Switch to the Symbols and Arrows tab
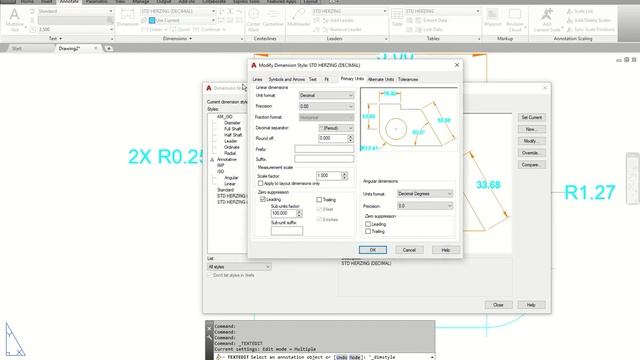Image resolution: width=640 pixels, height=360 pixels. pyautogui.click(x=287, y=79)
